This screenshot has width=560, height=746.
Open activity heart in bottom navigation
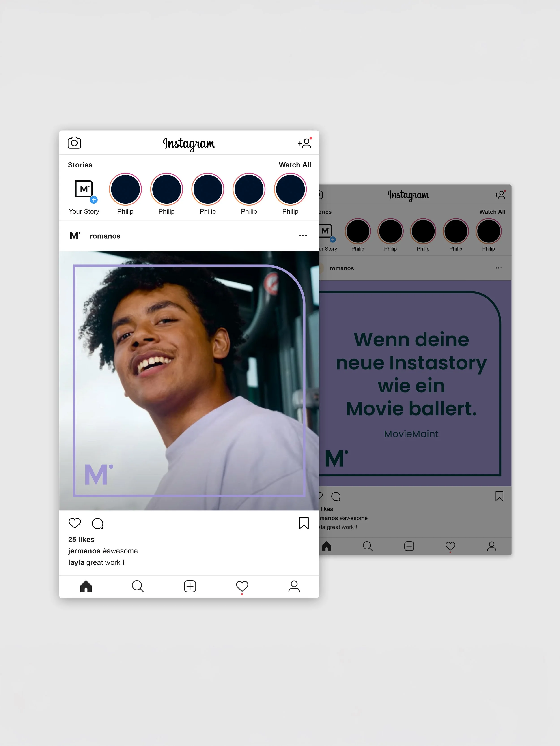[x=242, y=586]
